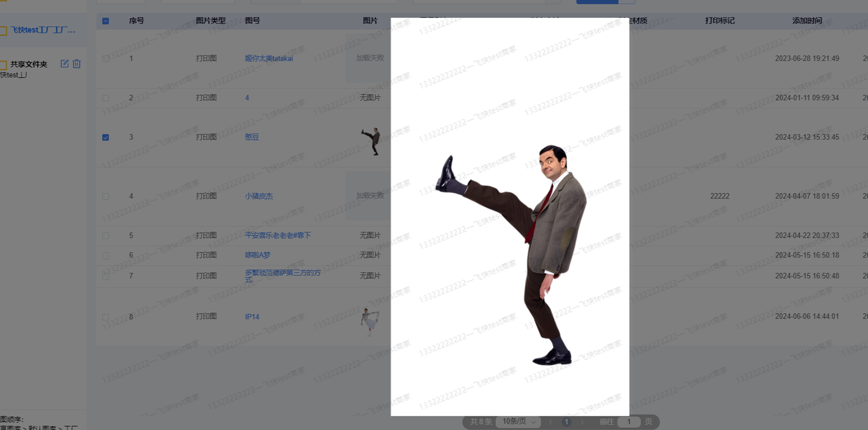Click the go-to page number input field
This screenshot has width=868, height=430.
(629, 422)
